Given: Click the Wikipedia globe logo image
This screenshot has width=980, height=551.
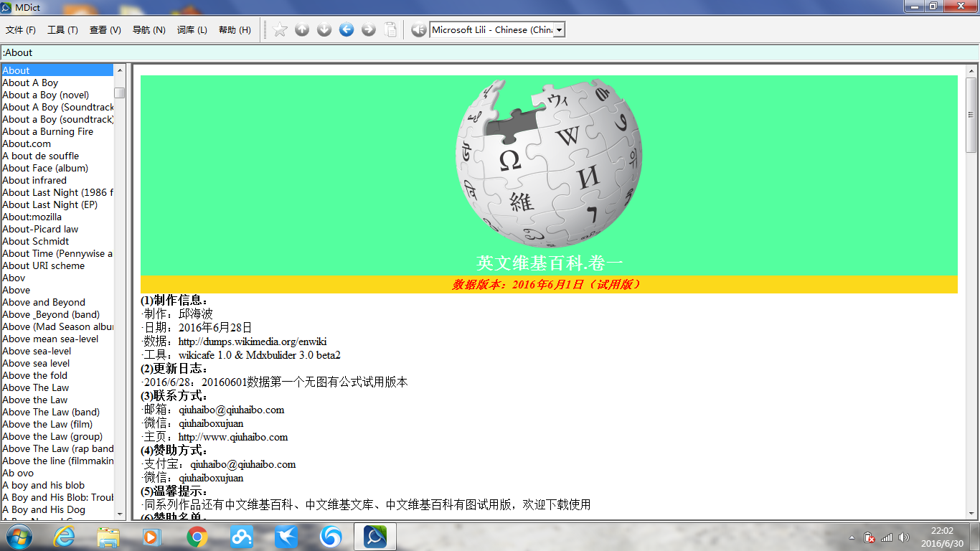Looking at the screenshot, I should click(549, 163).
